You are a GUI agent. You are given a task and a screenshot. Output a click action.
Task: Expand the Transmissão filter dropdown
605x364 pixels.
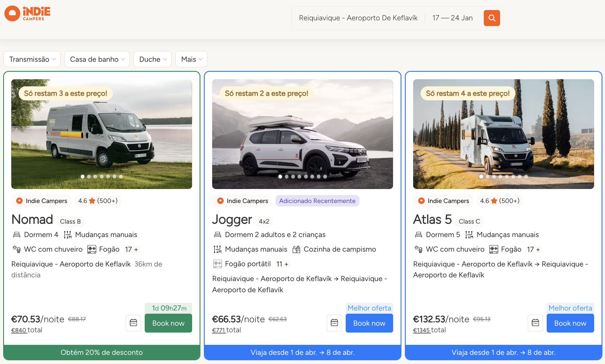(32, 59)
